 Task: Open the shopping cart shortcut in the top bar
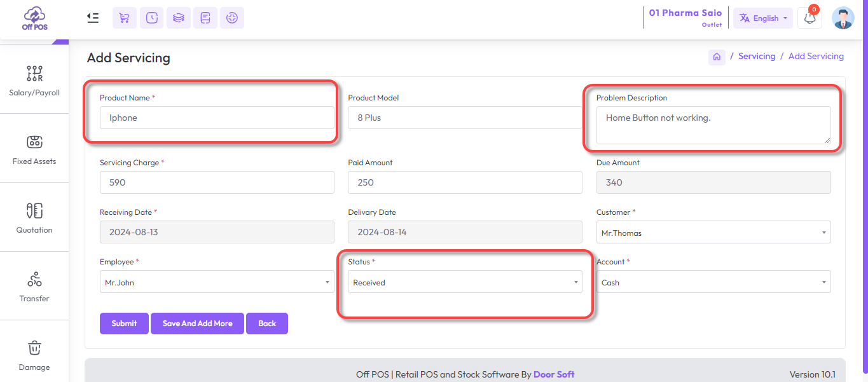coord(125,18)
